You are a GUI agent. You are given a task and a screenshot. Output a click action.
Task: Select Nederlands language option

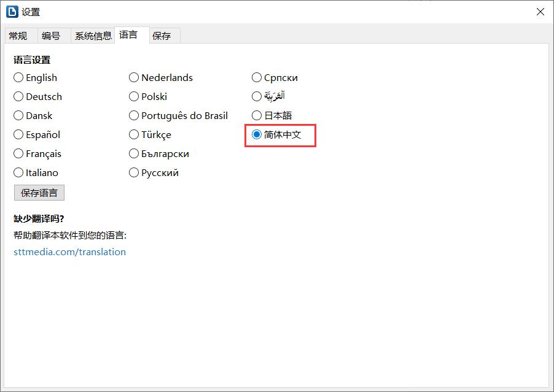click(161, 78)
